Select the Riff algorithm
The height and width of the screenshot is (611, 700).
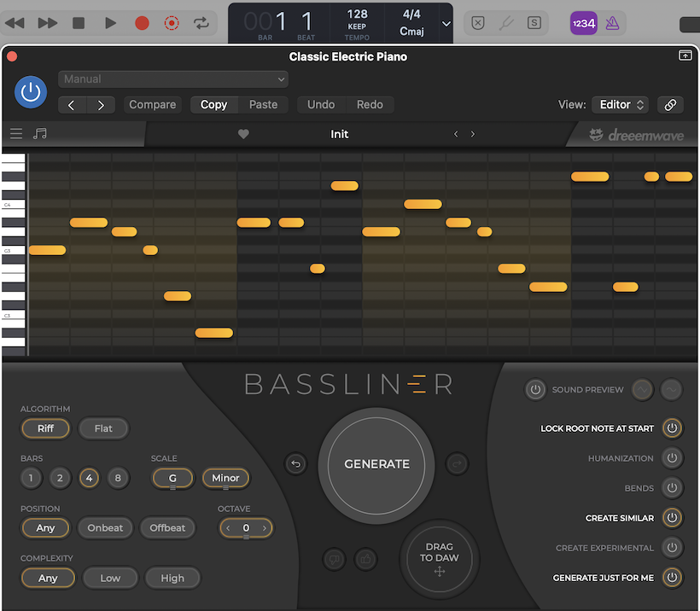pos(45,428)
